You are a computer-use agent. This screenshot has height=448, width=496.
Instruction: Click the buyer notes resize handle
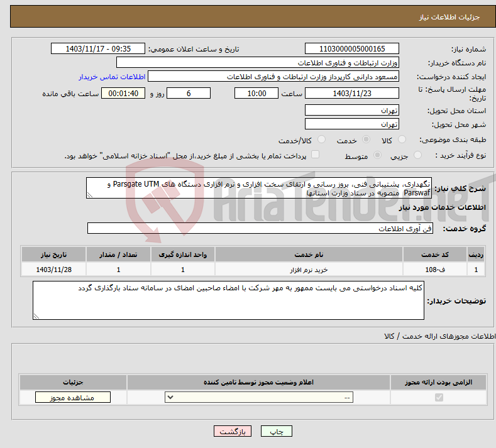tap(36, 316)
